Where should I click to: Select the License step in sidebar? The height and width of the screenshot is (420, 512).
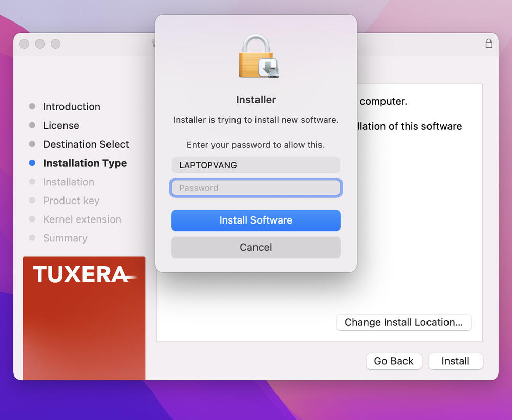pos(61,125)
